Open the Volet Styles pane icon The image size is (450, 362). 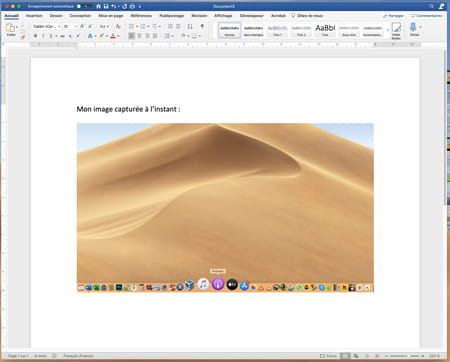(396, 31)
